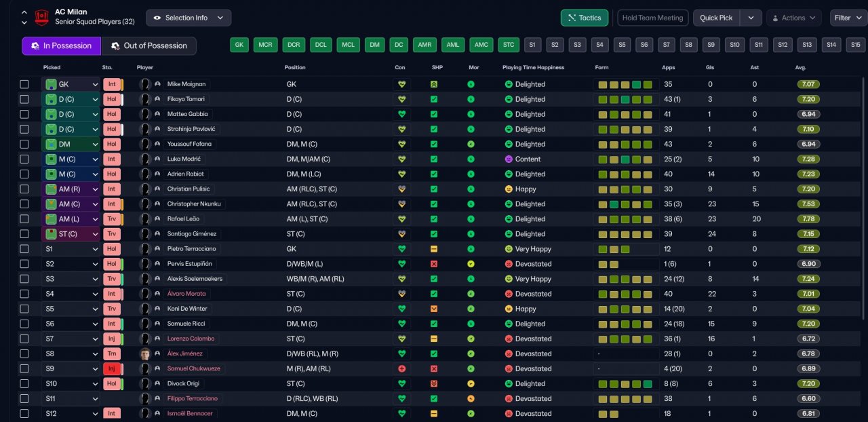Screen dimensions: 868x422
Task: Tick the checkbox for Mike Maignan
Action: click(24, 84)
